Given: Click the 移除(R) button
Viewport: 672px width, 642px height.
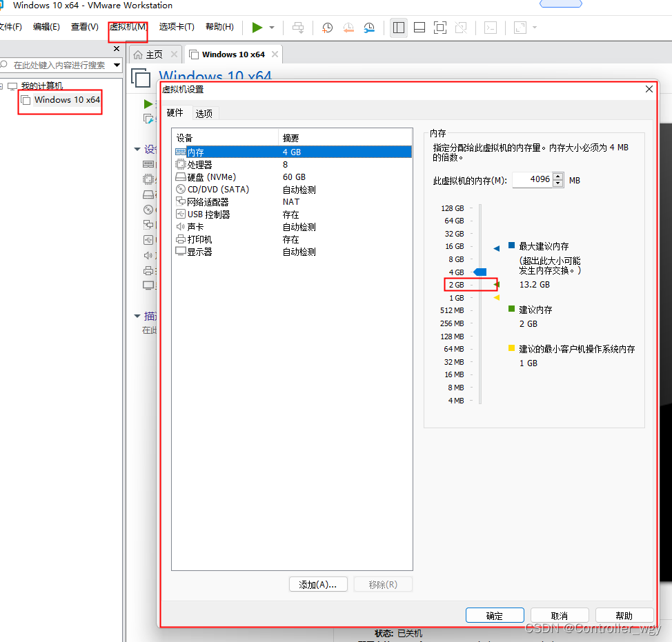Looking at the screenshot, I should coord(383,585).
